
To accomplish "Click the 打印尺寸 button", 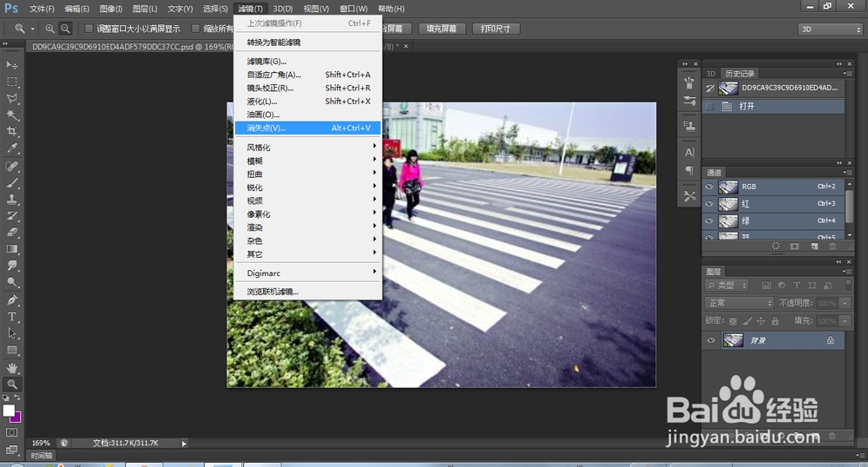I will [496, 29].
